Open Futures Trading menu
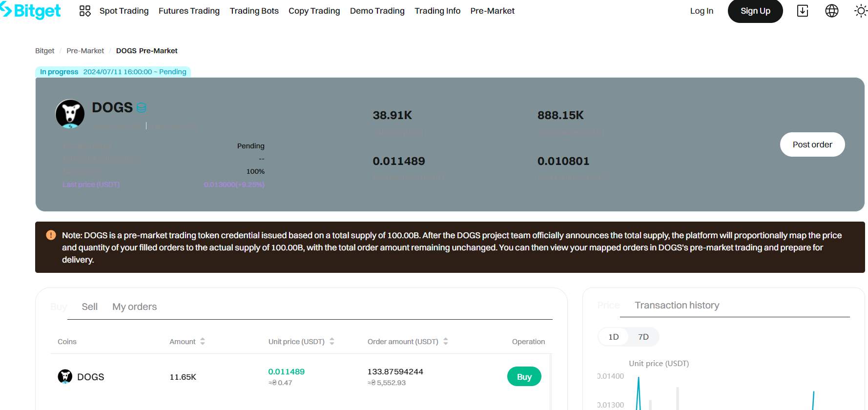The height and width of the screenshot is (410, 868). pyautogui.click(x=189, y=11)
